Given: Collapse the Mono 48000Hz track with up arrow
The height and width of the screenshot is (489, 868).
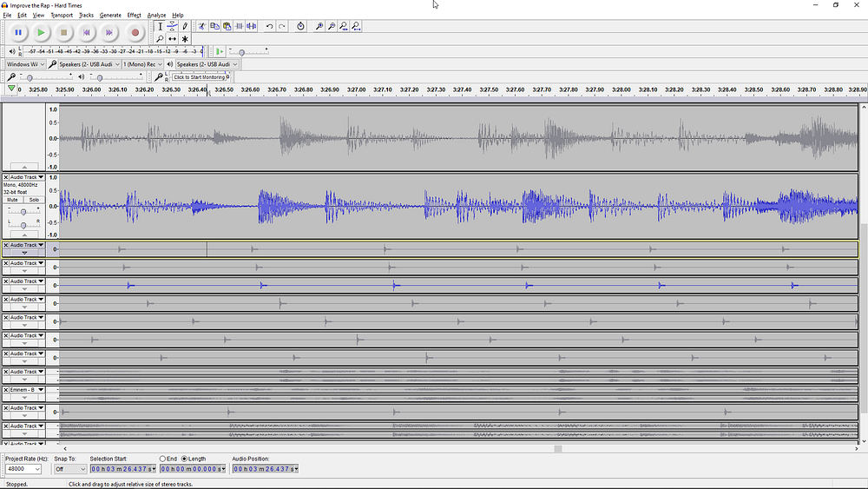Looking at the screenshot, I should pos(24,235).
